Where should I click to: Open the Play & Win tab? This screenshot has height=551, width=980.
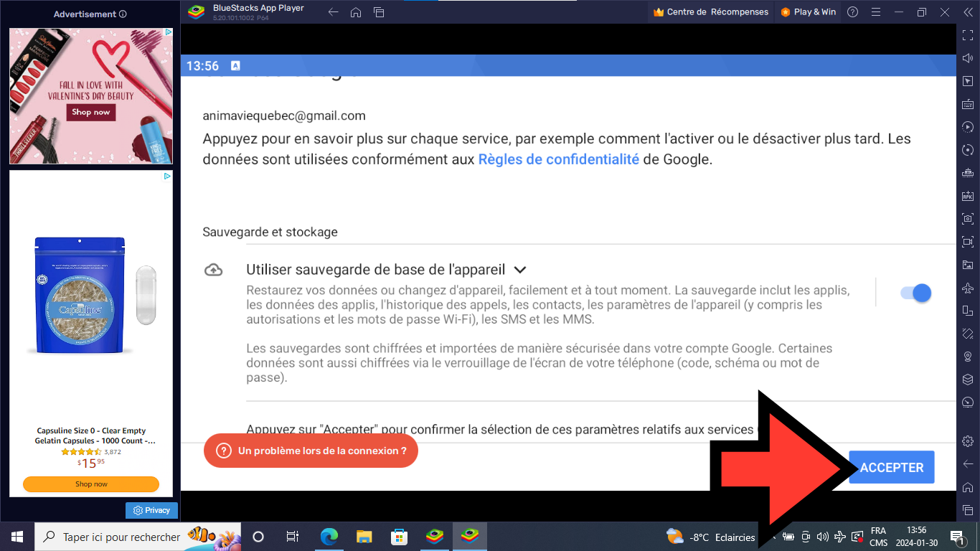coord(808,12)
